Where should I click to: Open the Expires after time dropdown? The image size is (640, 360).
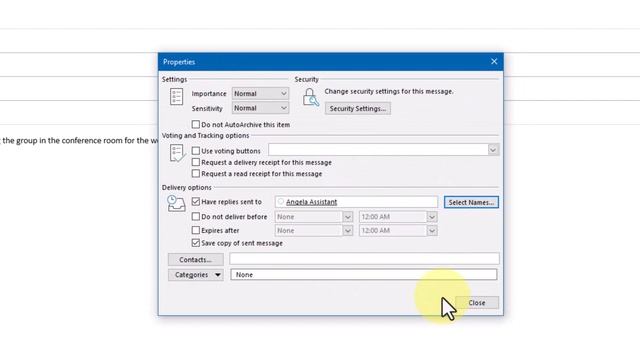point(432,231)
